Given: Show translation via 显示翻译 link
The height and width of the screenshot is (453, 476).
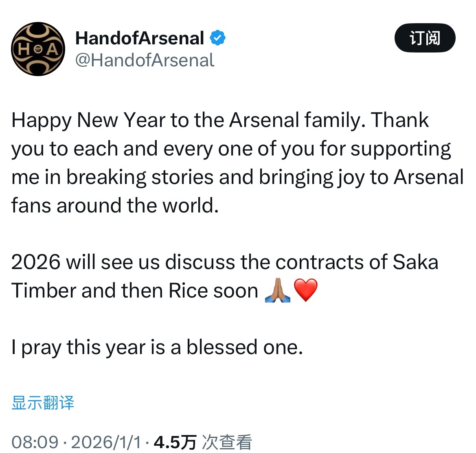Looking at the screenshot, I should point(43,403).
